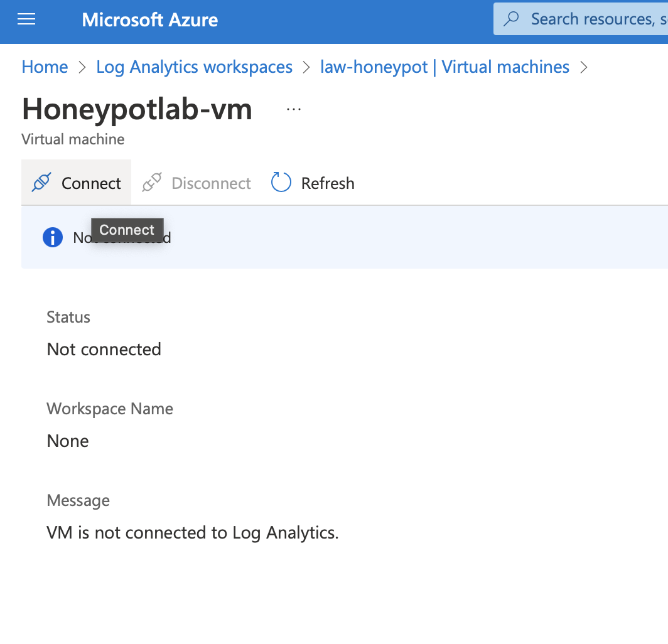Select the Message label

pos(78,500)
